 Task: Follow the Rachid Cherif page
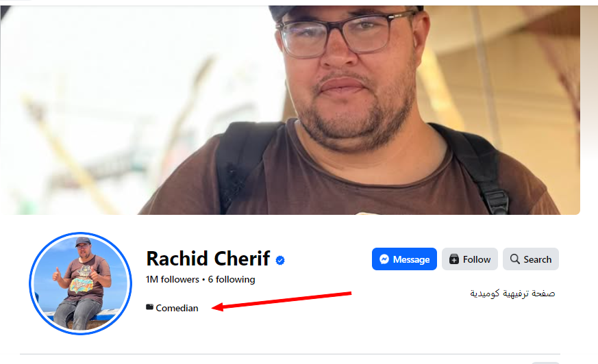tap(469, 259)
